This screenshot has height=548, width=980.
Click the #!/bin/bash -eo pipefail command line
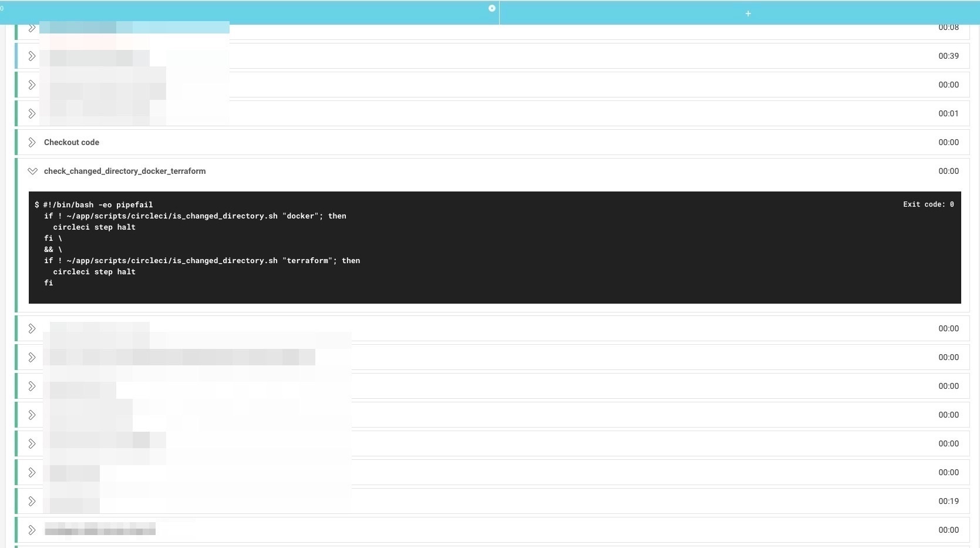tap(97, 205)
